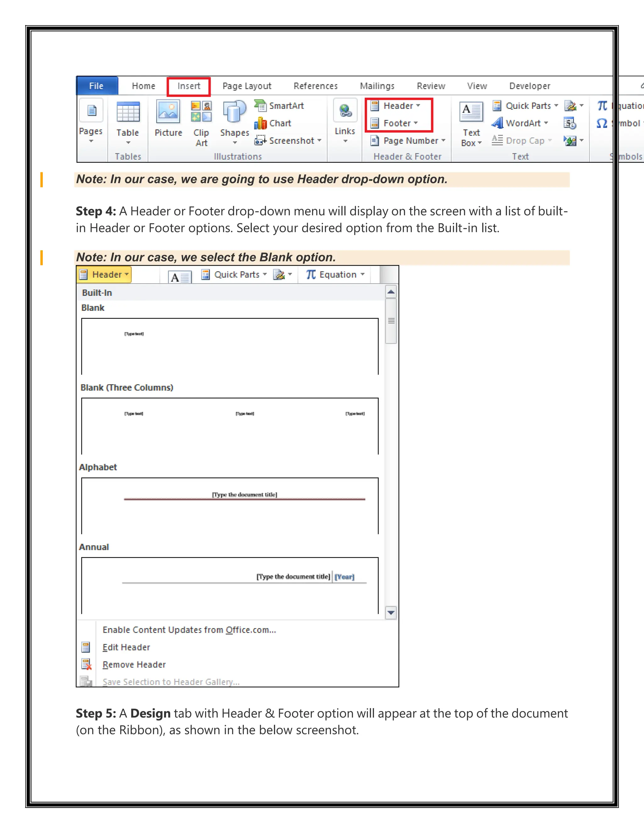Click the Equation pi icon in top ribbon
This screenshot has height=833, width=644.
point(602,106)
